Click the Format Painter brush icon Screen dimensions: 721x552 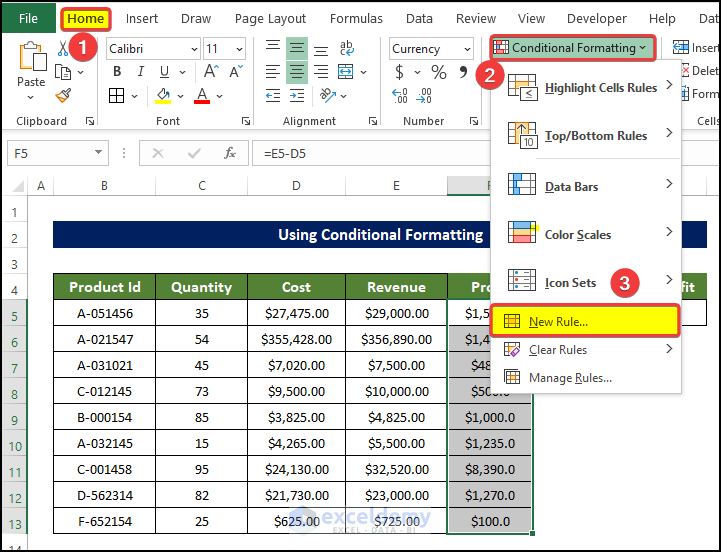[63, 96]
